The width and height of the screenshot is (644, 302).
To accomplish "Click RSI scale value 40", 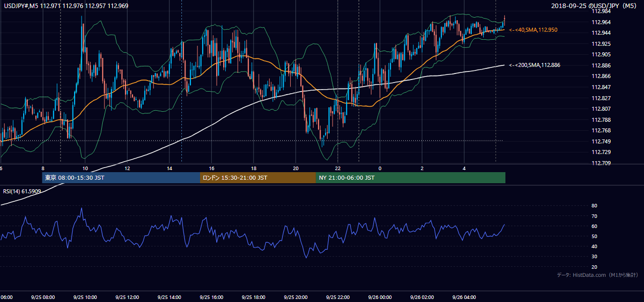I will (x=594, y=247).
